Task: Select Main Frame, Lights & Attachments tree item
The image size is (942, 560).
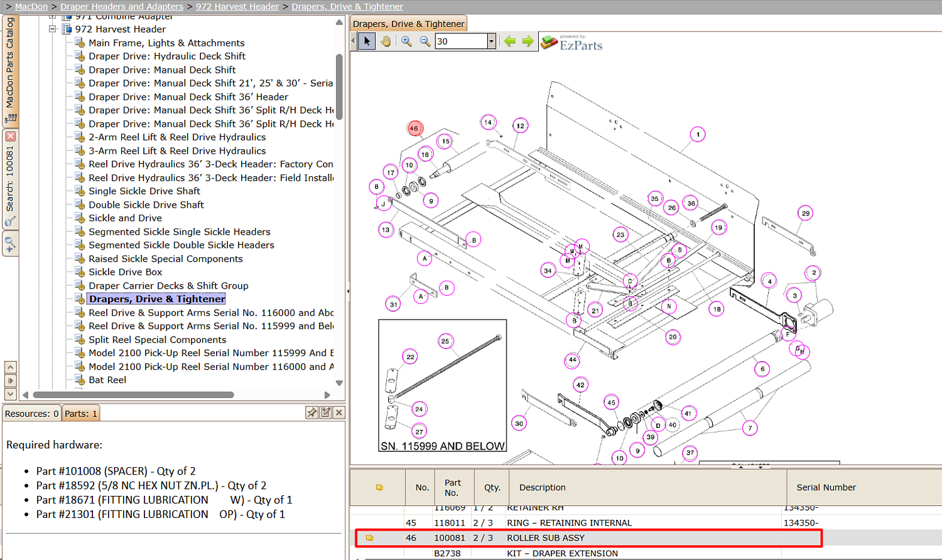Action: tap(166, 43)
